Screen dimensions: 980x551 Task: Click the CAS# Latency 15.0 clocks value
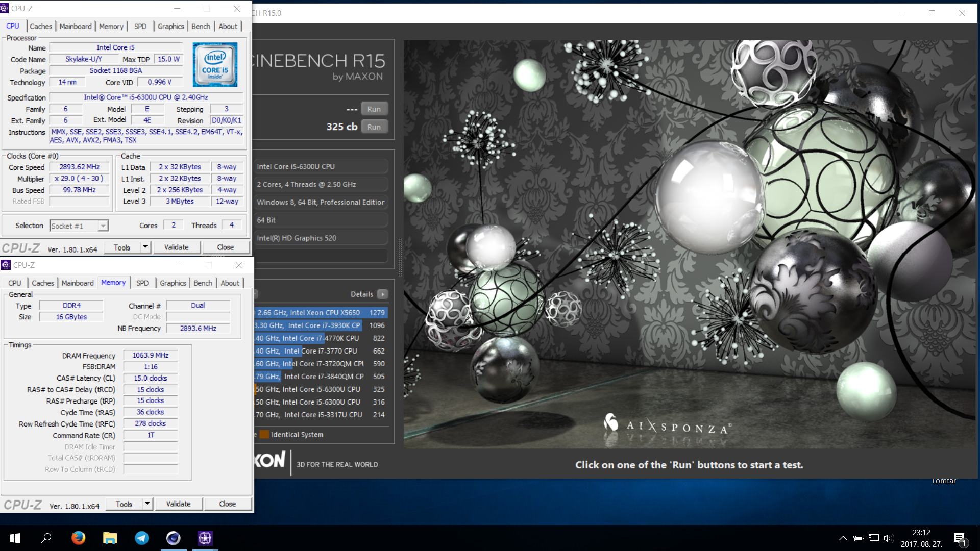tap(151, 378)
